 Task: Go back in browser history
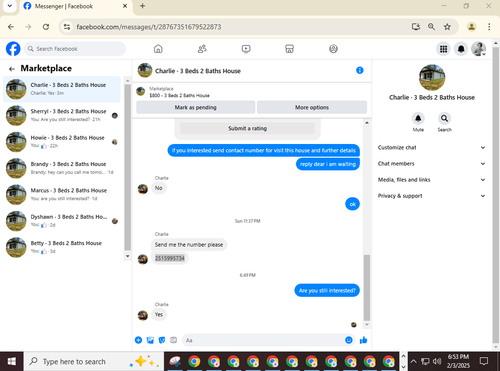pyautogui.click(x=11, y=27)
